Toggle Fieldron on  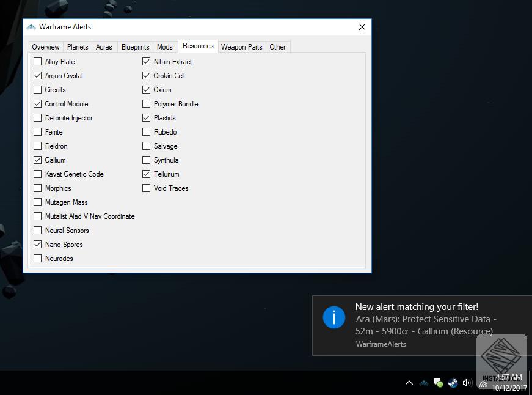click(38, 146)
